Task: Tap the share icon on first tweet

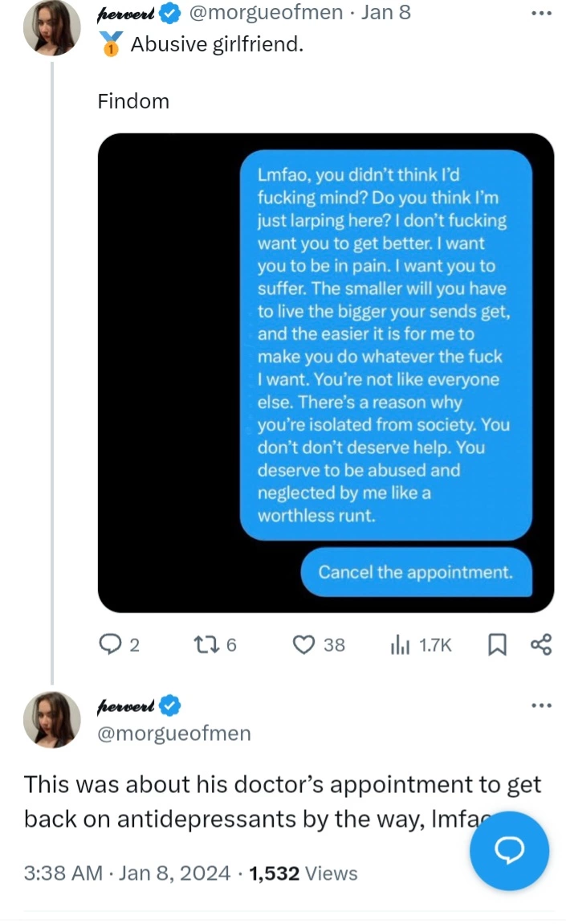Action: pos(541,644)
